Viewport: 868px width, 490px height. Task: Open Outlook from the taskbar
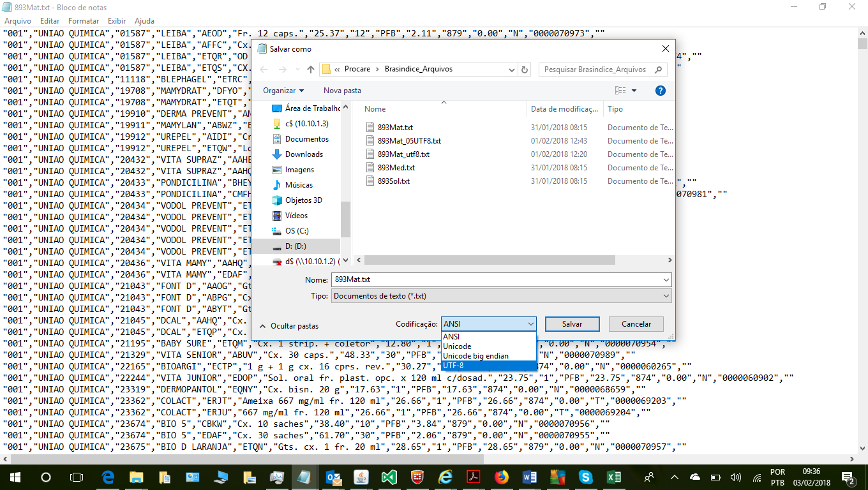coord(333,477)
